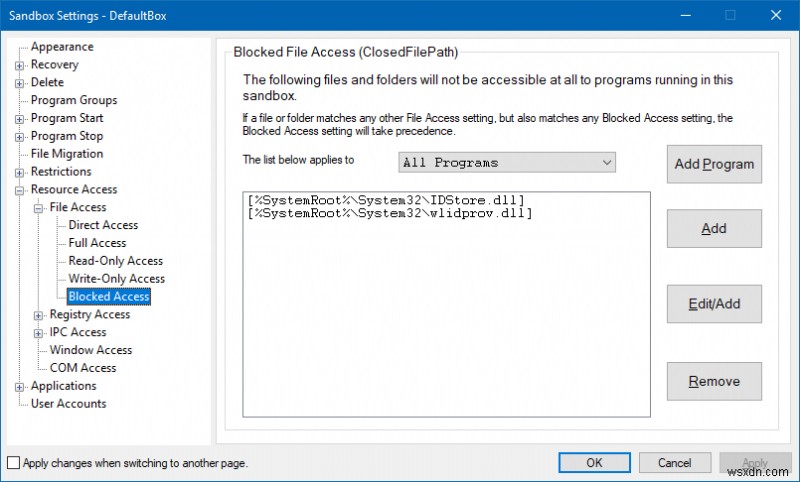Expand the IPC Access node
Screen dimensions: 800x482
[39, 333]
